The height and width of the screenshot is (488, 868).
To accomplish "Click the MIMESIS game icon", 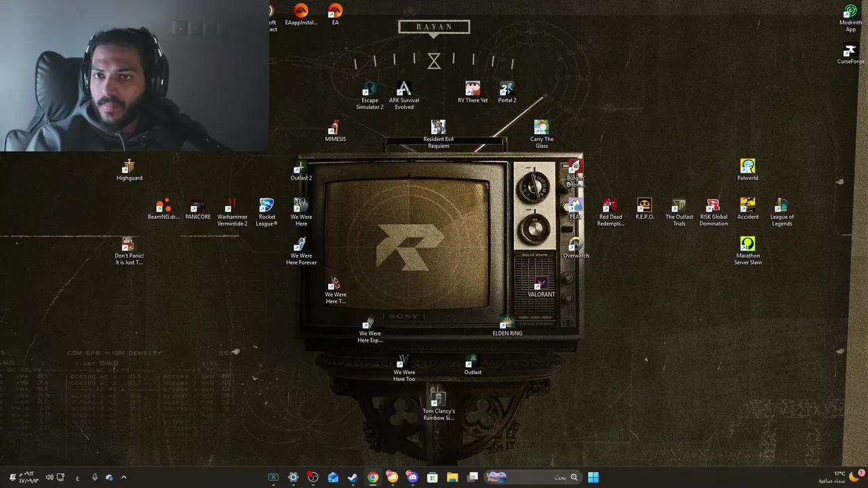I will click(x=335, y=131).
